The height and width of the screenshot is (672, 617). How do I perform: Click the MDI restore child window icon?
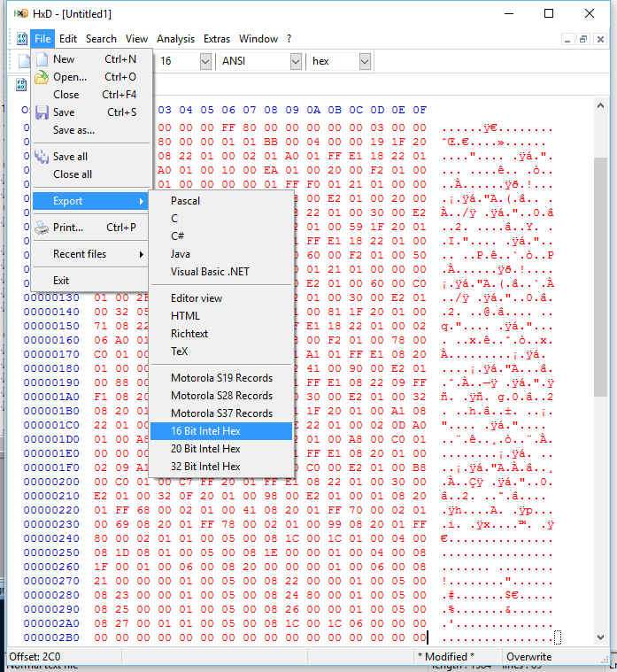tap(583, 39)
